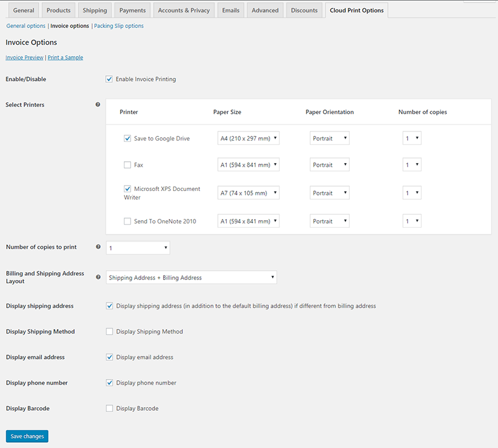This screenshot has width=498, height=448.
Task: Click the Number of copies column header
Action: point(423,112)
